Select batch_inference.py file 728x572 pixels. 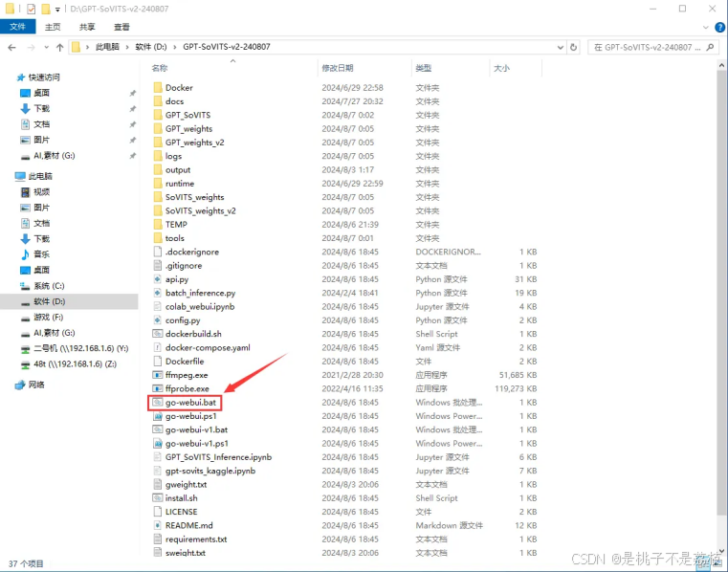point(200,293)
